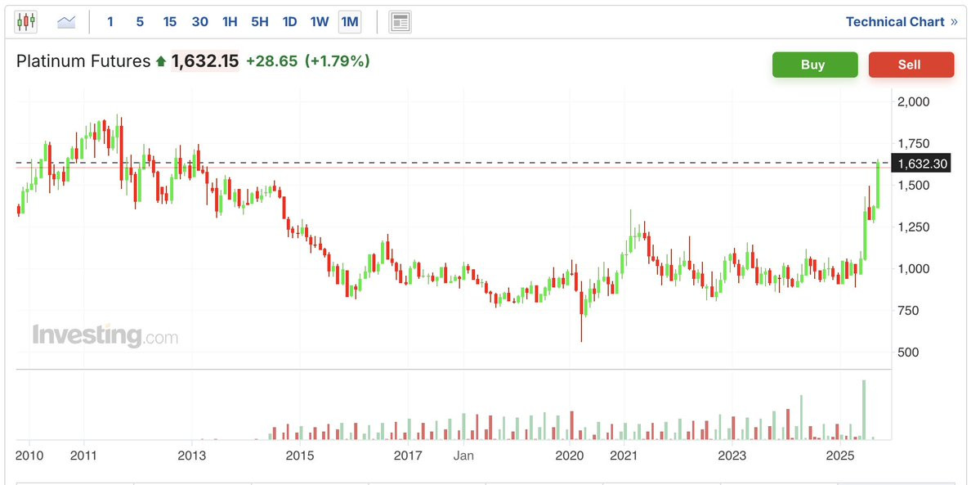
Task: Click the Jan time axis label
Action: (x=463, y=455)
